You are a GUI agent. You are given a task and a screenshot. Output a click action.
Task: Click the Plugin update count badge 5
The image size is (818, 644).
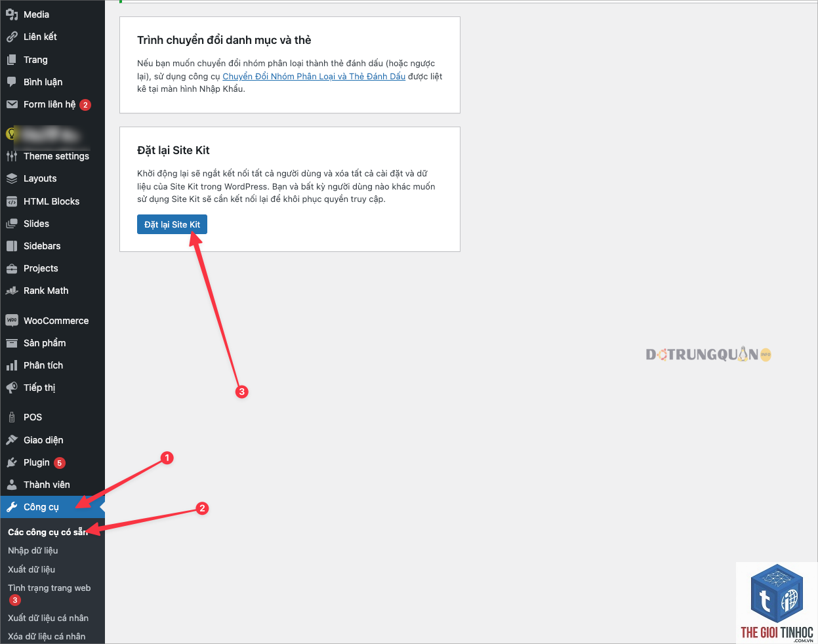point(60,463)
